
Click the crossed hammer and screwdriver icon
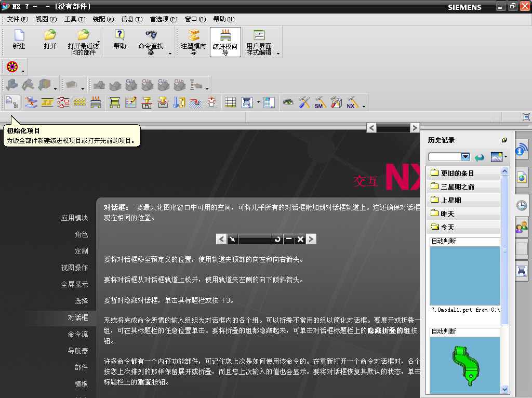[304, 102]
